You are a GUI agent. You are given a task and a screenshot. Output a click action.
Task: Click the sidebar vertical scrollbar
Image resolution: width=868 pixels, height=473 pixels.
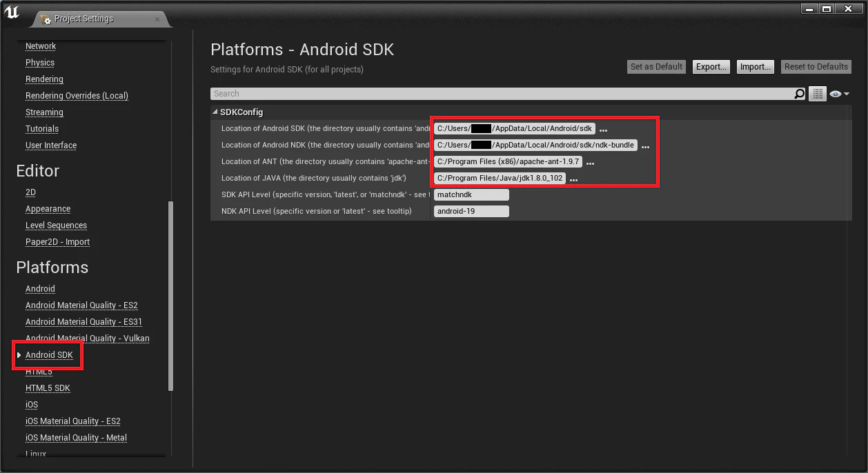point(170,296)
